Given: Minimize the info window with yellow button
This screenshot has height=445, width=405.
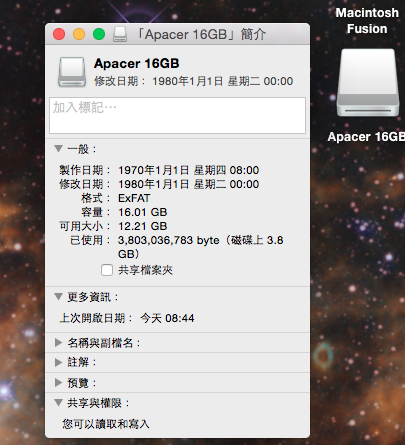Looking at the screenshot, I should pos(79,34).
